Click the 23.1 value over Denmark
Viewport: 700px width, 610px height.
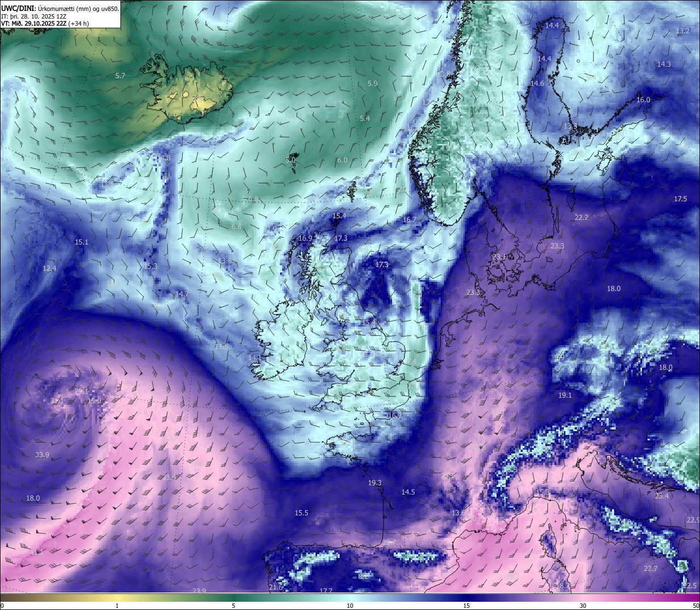[499, 257]
